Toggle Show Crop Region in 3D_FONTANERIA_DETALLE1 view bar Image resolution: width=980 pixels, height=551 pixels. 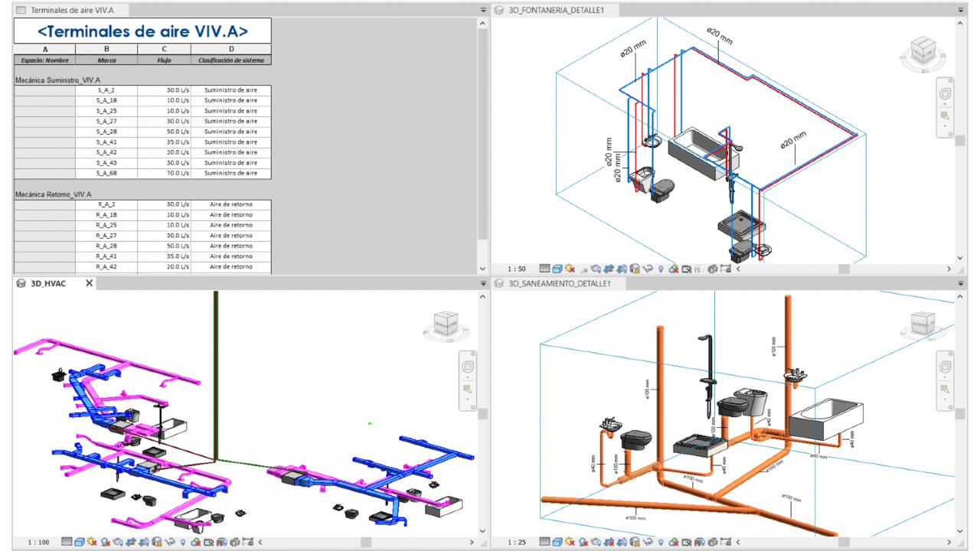coord(622,269)
